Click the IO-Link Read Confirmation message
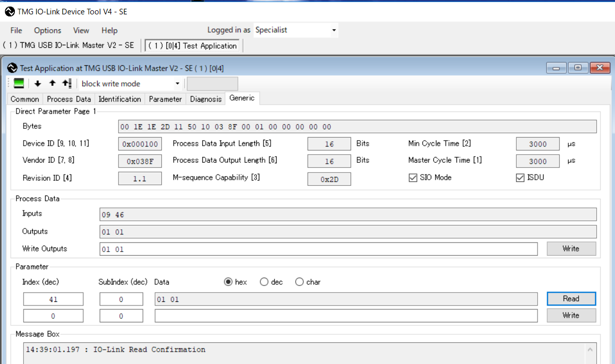This screenshot has width=615, height=364. [x=116, y=350]
